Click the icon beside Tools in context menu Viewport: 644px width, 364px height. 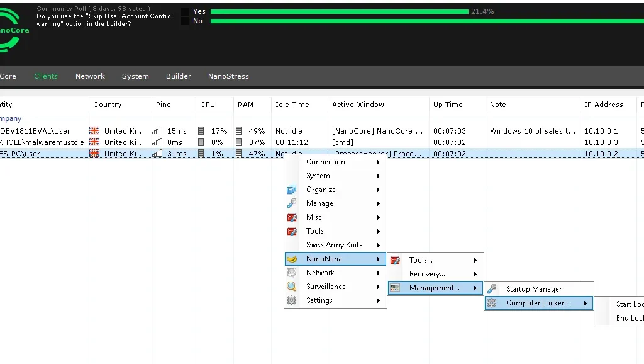point(292,231)
